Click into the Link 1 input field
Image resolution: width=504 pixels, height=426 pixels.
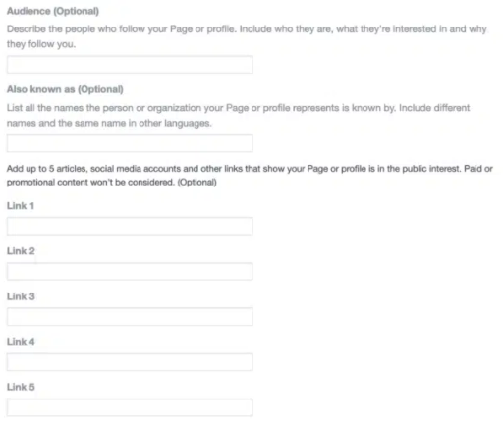pos(130,226)
